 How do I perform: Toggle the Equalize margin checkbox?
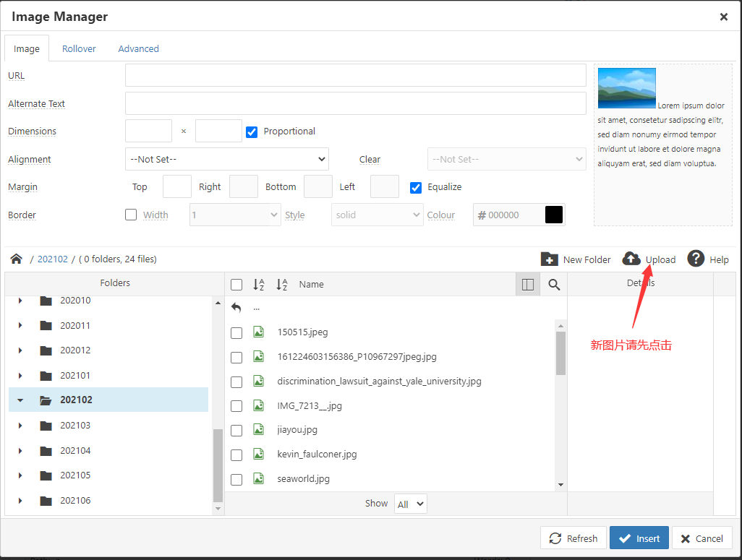pos(416,187)
